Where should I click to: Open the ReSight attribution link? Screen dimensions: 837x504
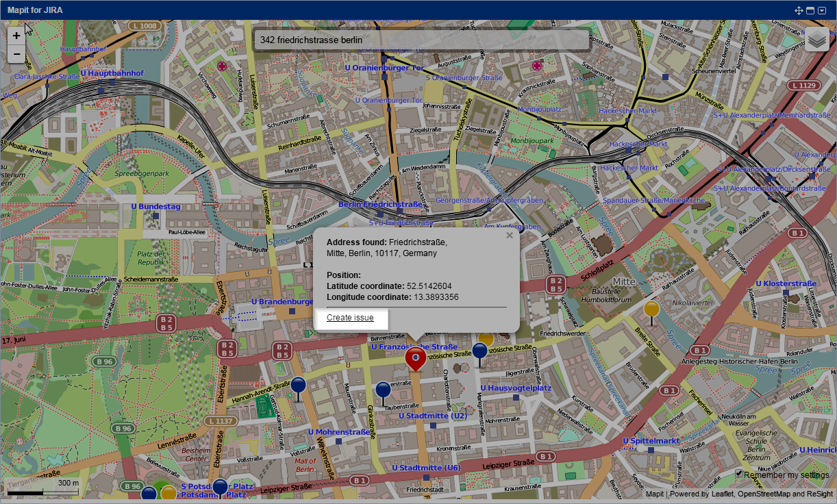tap(819, 494)
